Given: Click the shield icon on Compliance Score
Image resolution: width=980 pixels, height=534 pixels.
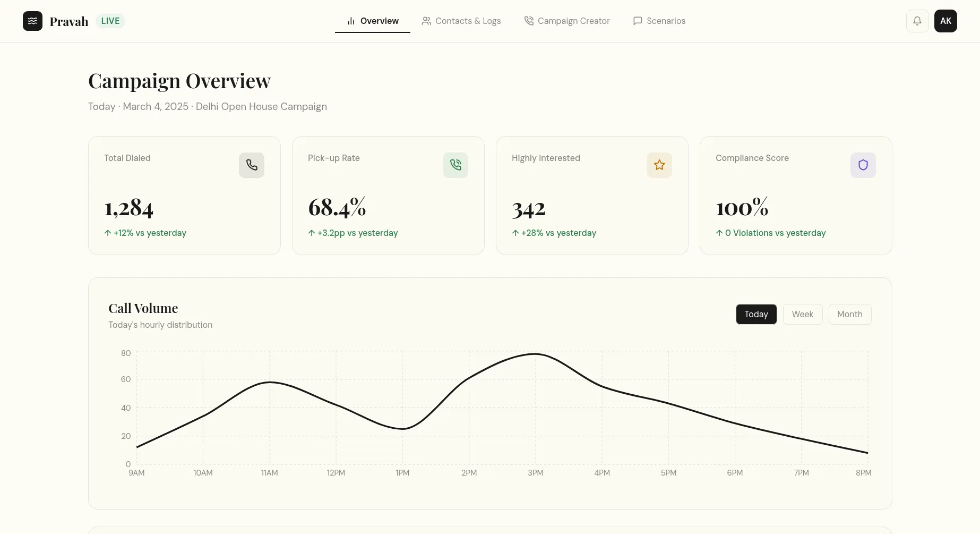Looking at the screenshot, I should pos(863,165).
